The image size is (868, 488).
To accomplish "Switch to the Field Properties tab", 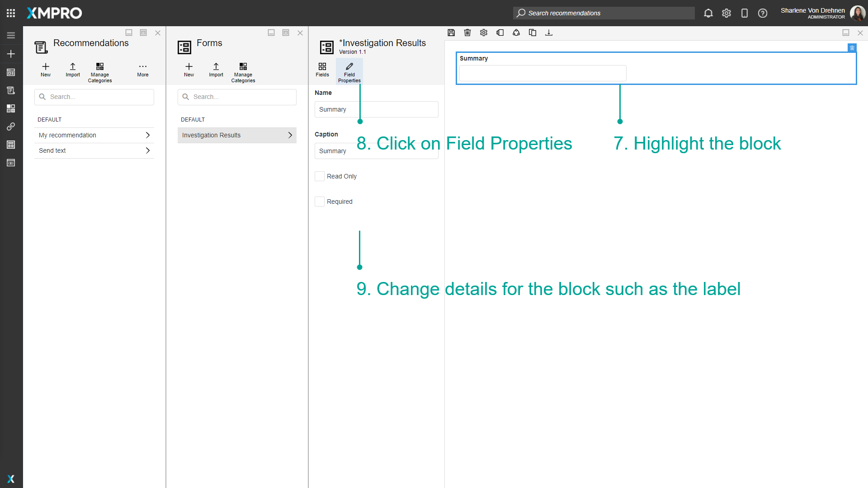I will [349, 70].
